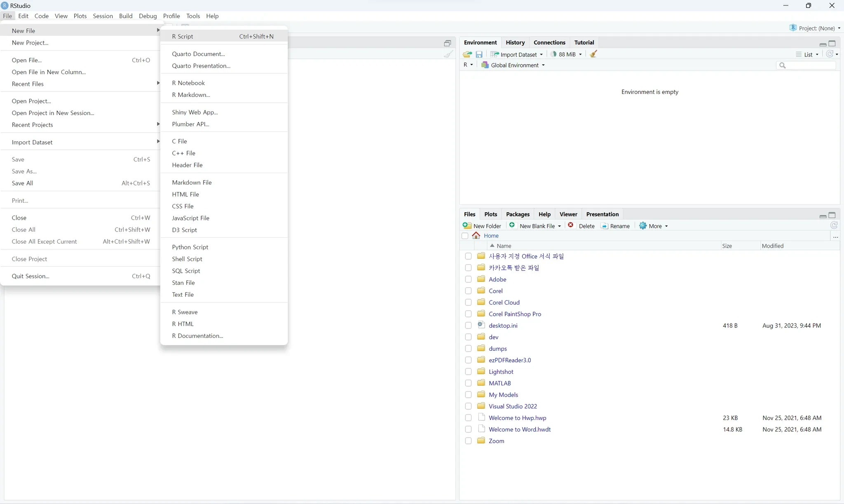Click the save workspace icon in Environment pane

coord(479,54)
